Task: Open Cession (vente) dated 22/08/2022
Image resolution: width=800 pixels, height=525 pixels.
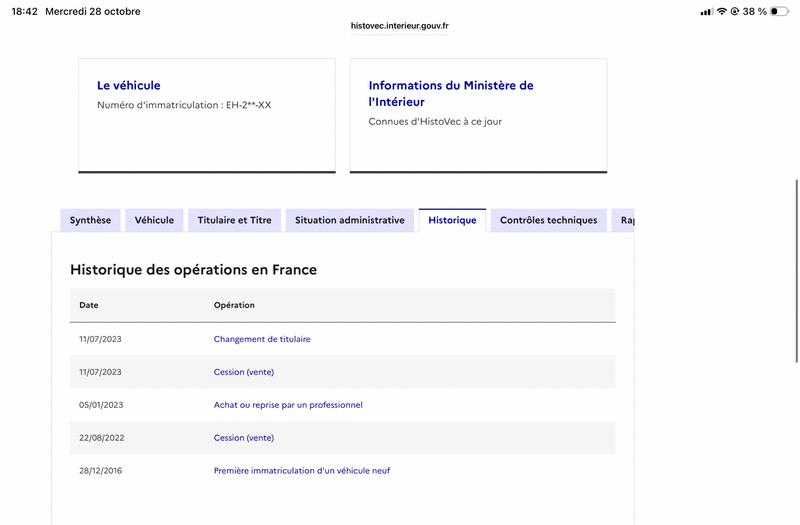Action: [x=243, y=438]
